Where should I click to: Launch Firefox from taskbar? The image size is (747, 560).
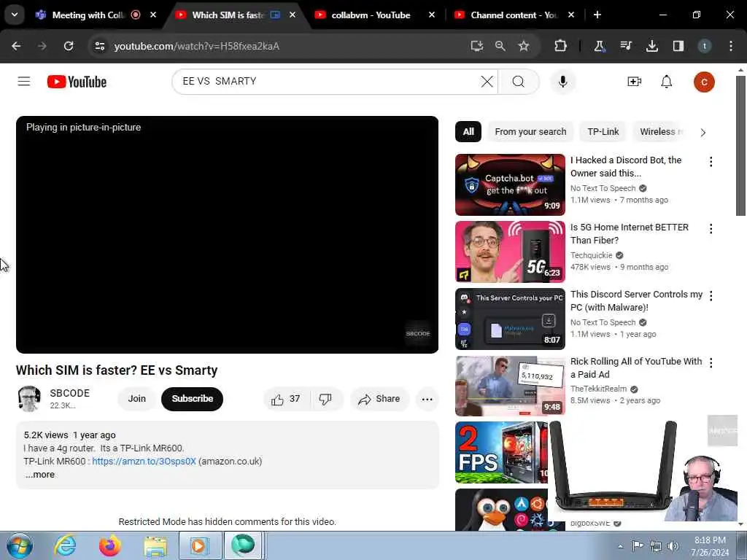click(x=110, y=545)
